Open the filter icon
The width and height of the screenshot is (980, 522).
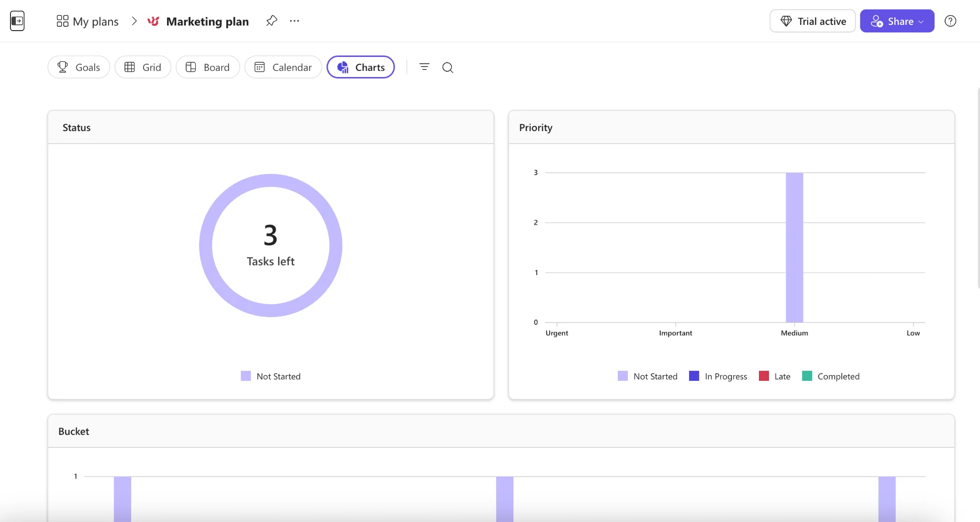click(424, 67)
